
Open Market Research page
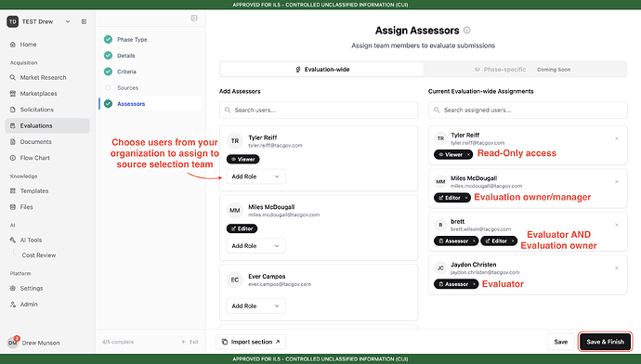coord(43,78)
